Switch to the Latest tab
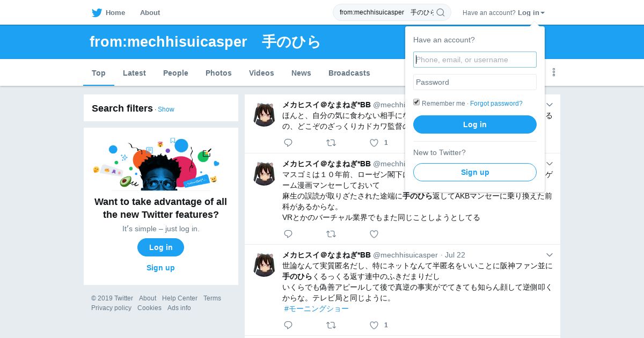Screen dimensions: 644x338 [134, 73]
